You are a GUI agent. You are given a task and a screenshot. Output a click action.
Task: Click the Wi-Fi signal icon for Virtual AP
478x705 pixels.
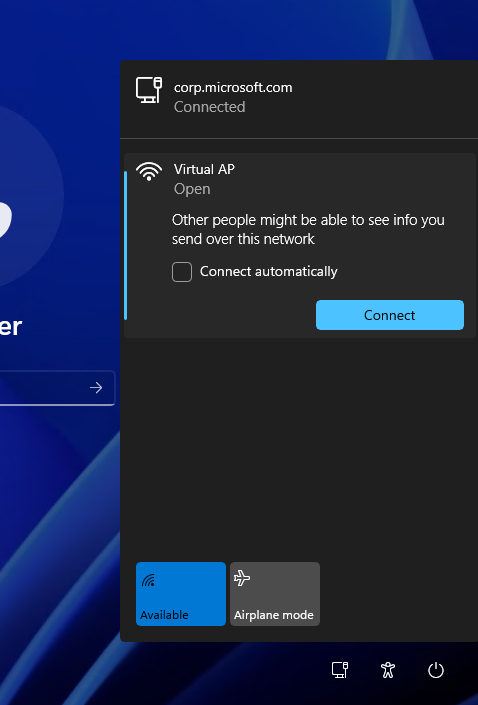(149, 172)
